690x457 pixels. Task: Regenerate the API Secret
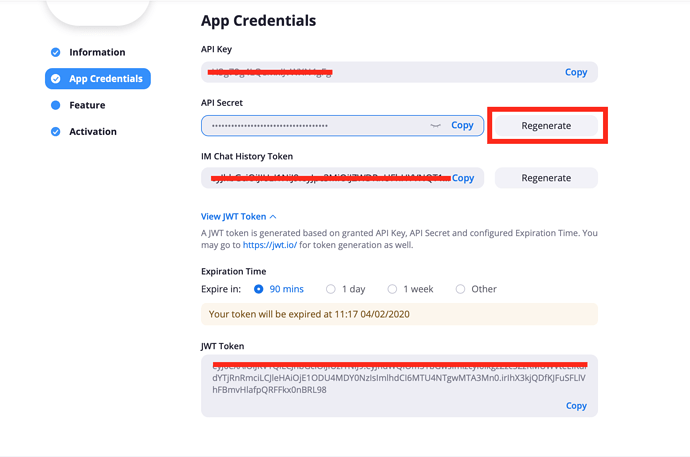(x=546, y=126)
